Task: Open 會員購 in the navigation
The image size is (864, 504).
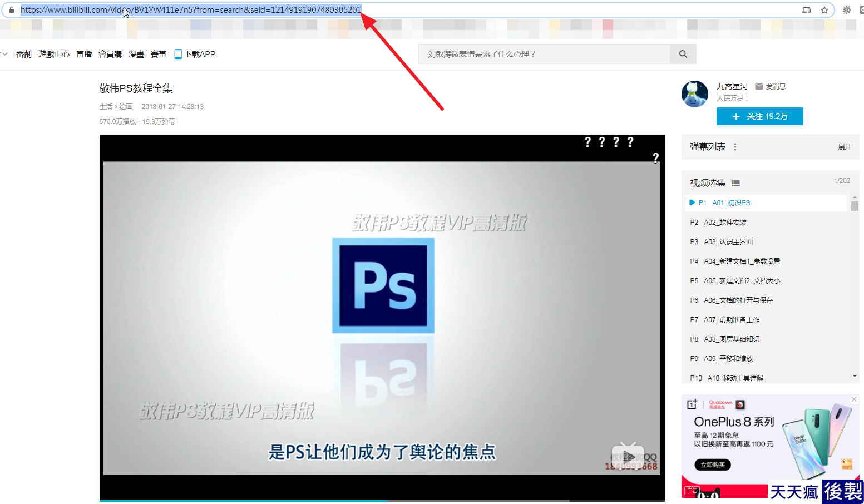Action: tap(110, 54)
